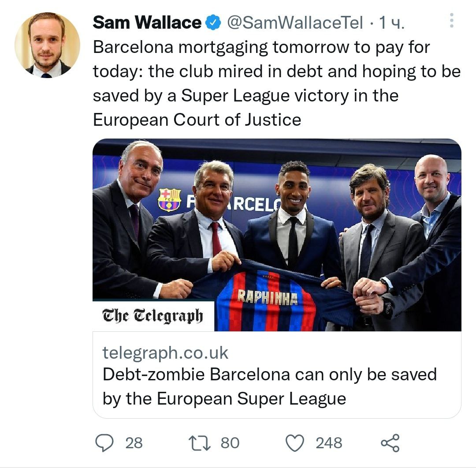Click the reply count 28
Screen dimensions: 476x469
(x=134, y=443)
